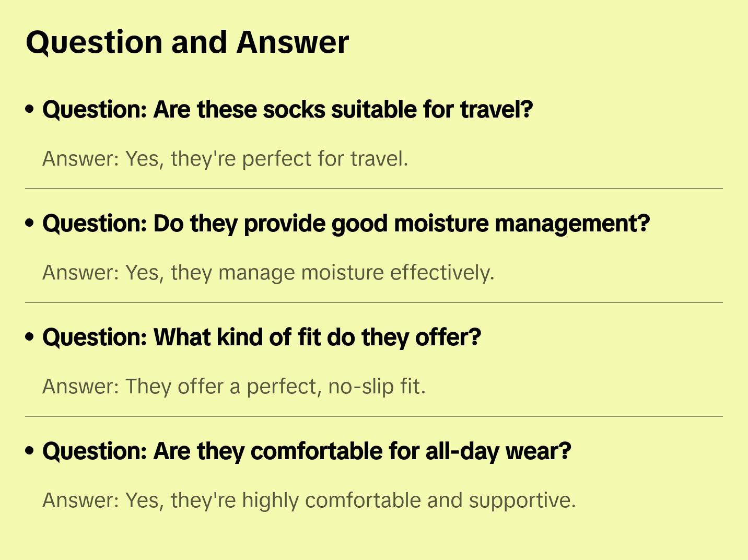Select the question "What kind of fit do they offer?"
The height and width of the screenshot is (560, 748).
coord(261,337)
